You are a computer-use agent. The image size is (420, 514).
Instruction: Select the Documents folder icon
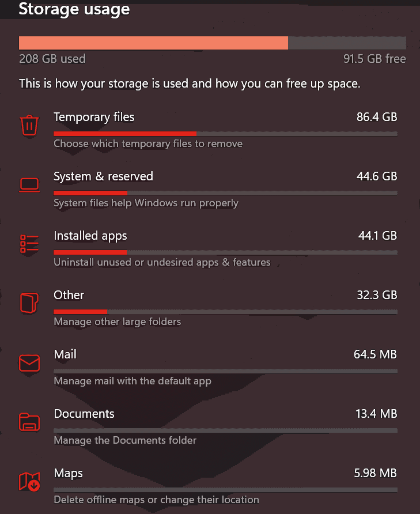tap(29, 422)
